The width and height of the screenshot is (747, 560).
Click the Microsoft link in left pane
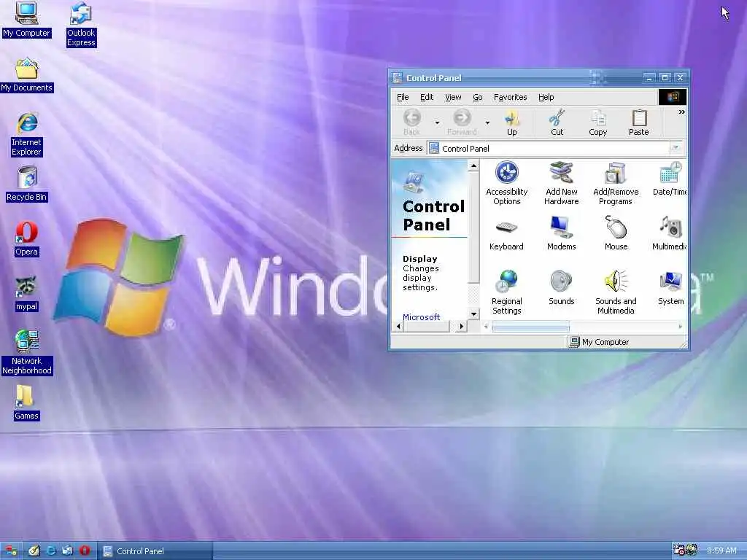pos(421,316)
